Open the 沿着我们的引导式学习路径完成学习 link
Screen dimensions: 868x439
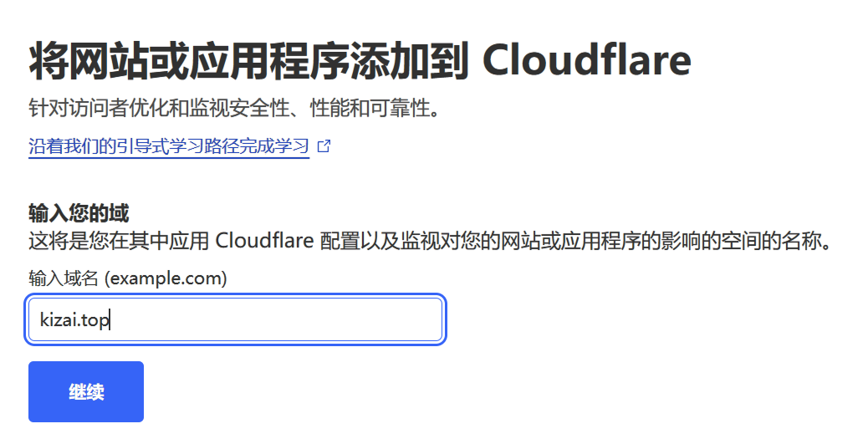click(169, 146)
